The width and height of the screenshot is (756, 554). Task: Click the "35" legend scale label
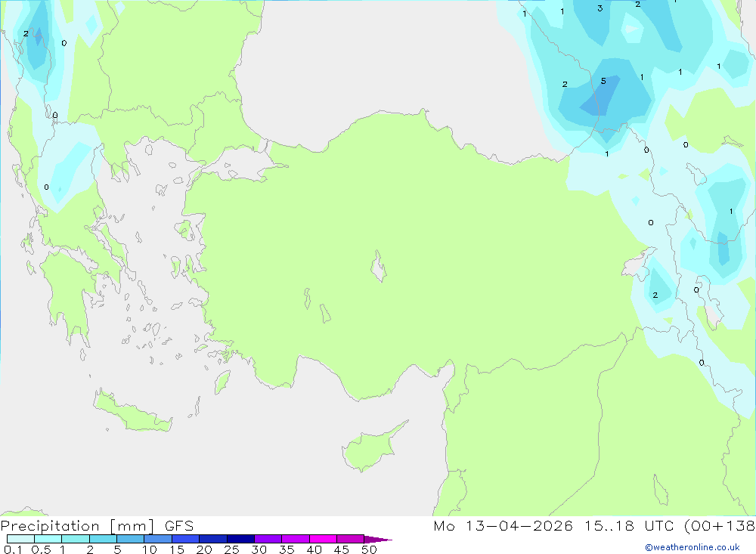tap(287, 549)
